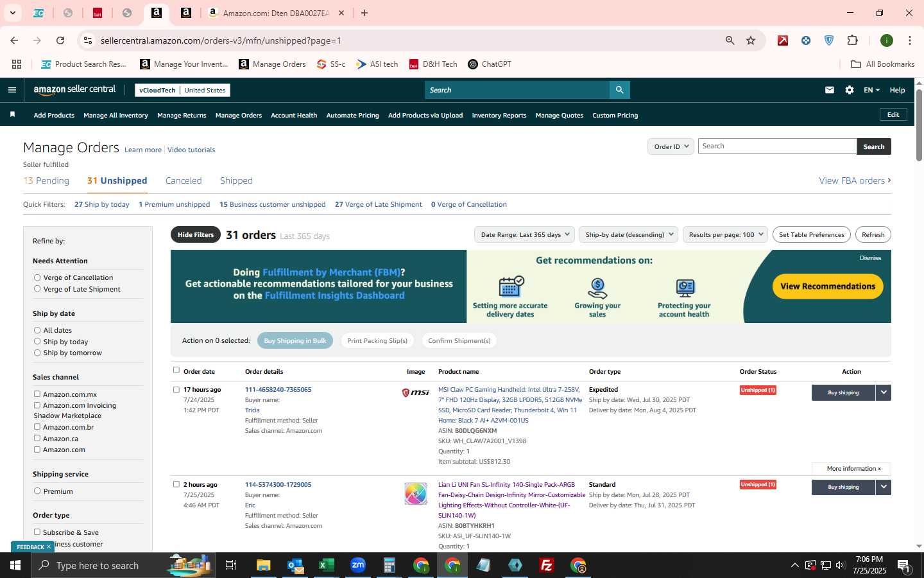This screenshot has height=578, width=924.
Task: Open the Chrome profile avatar
Action: click(887, 40)
